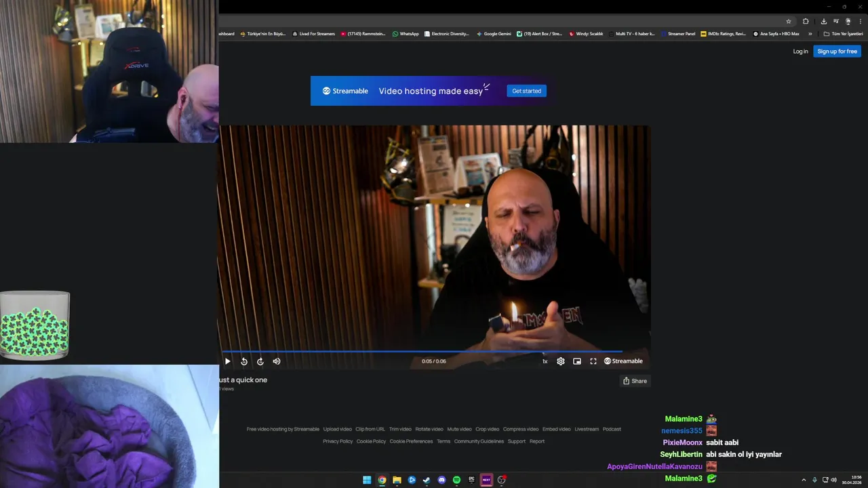Show hidden system tray icons

pos(804,480)
